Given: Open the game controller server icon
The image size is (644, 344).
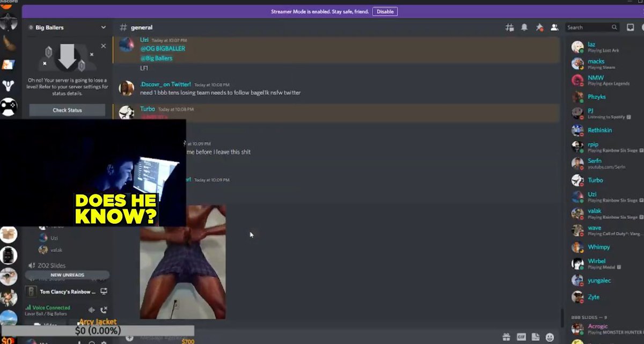Looking at the screenshot, I should (x=9, y=106).
